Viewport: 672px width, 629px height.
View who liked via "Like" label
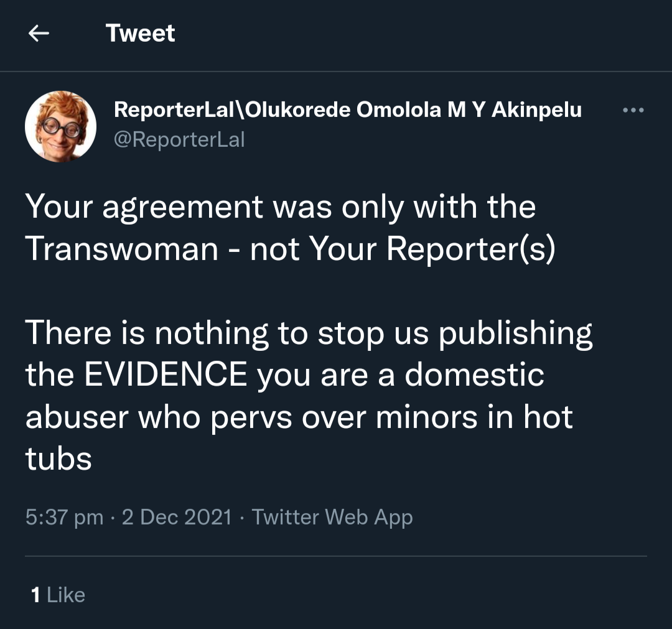[66, 595]
